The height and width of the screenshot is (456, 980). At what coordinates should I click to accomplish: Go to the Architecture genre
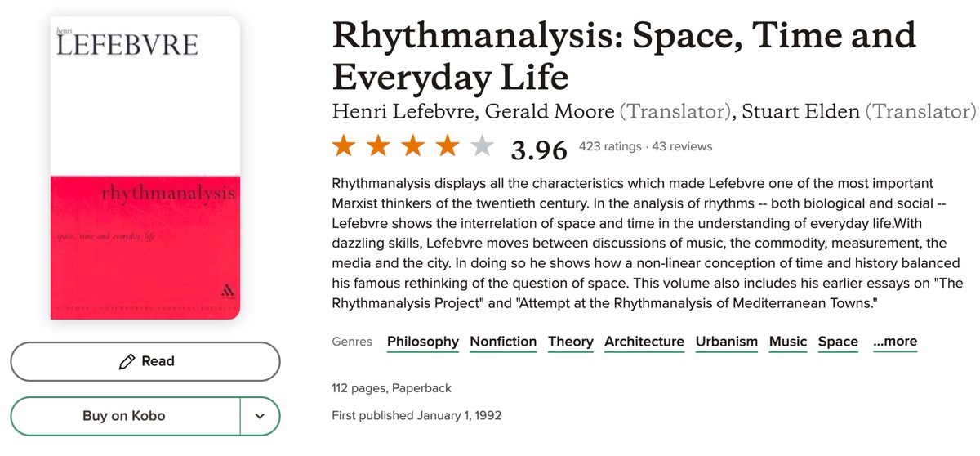pos(644,342)
